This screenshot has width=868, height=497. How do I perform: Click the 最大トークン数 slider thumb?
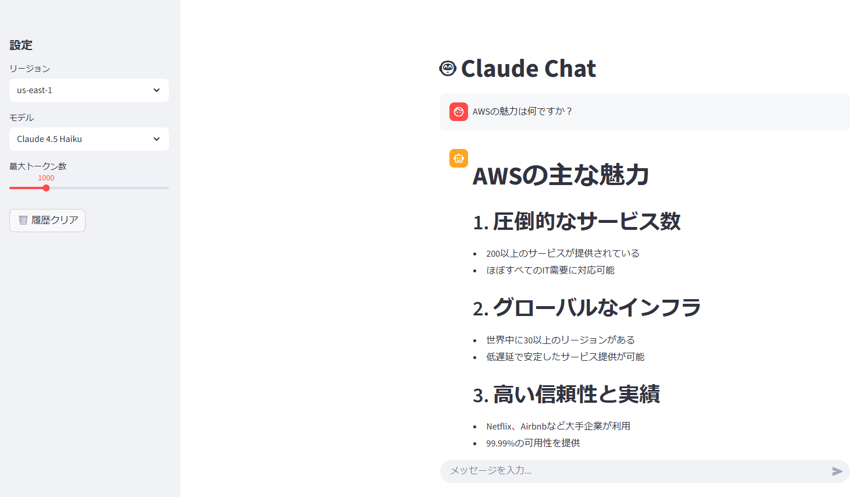pos(46,188)
